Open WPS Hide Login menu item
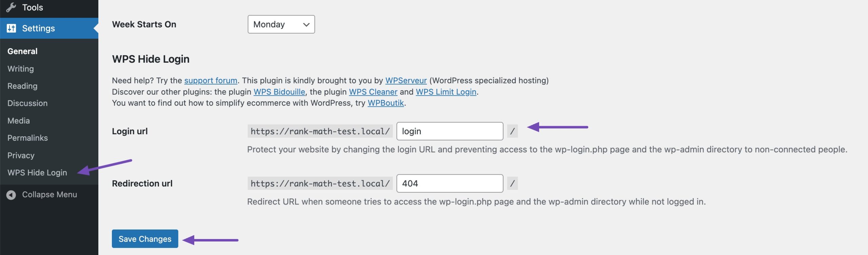The image size is (868, 255). pos(37,173)
